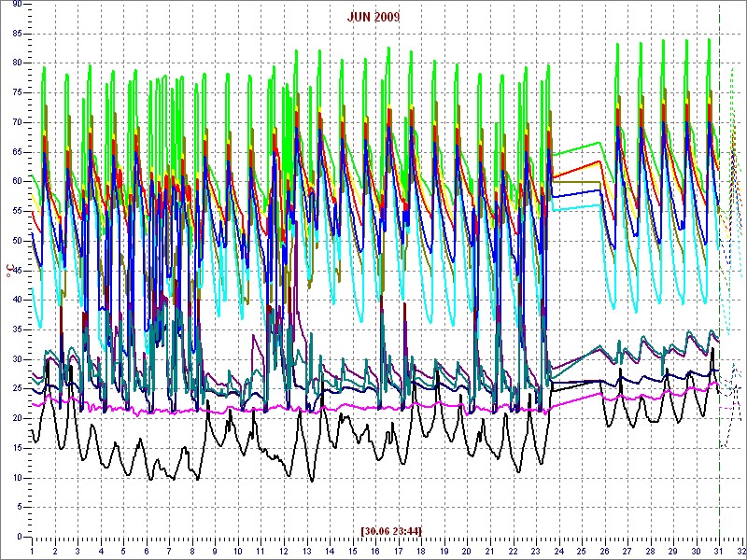The width and height of the screenshot is (747, 560).
Task: Click the 60 temperature axis label
Action: pyautogui.click(x=17, y=181)
